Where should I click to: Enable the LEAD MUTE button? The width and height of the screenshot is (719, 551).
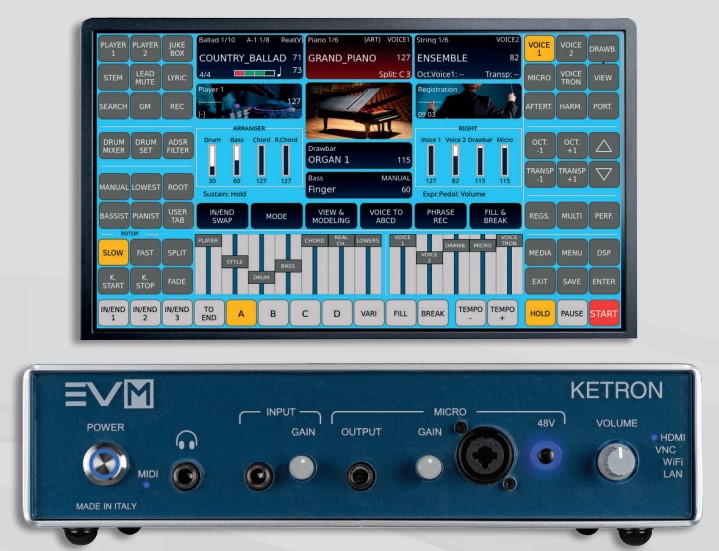pyautogui.click(x=145, y=77)
